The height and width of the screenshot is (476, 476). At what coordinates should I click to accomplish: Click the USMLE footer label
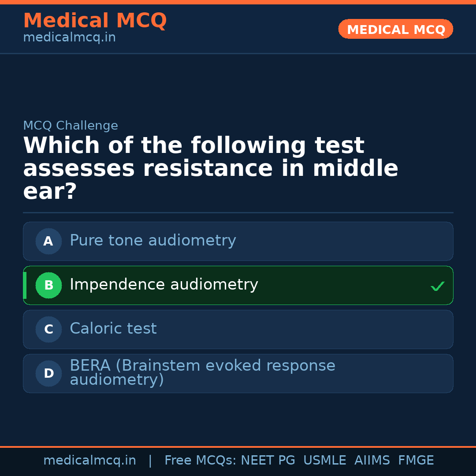click(x=324, y=461)
